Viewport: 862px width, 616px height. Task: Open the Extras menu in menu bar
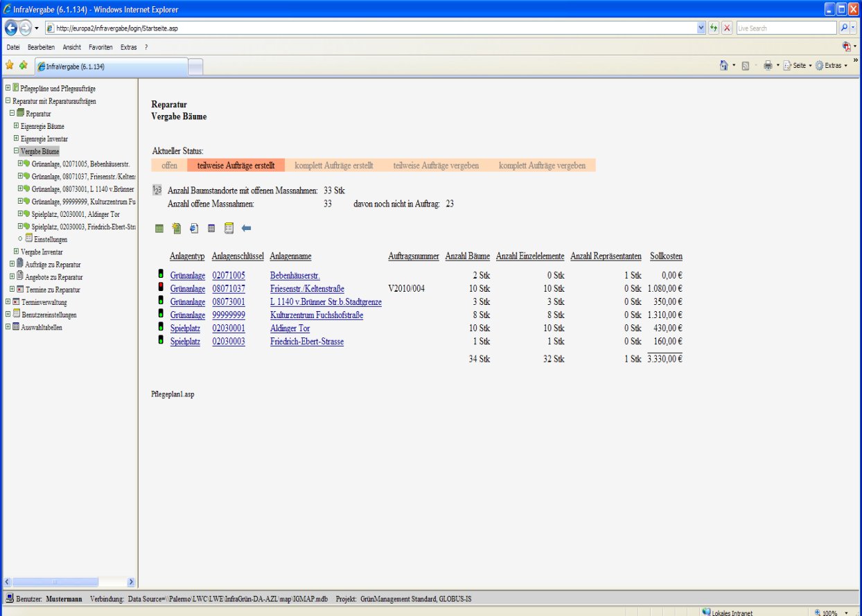128,47
